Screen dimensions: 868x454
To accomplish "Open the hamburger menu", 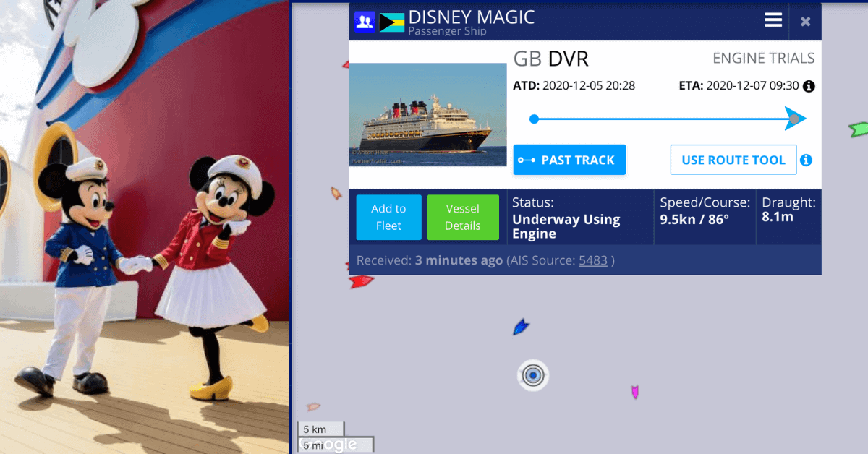I will [x=773, y=20].
